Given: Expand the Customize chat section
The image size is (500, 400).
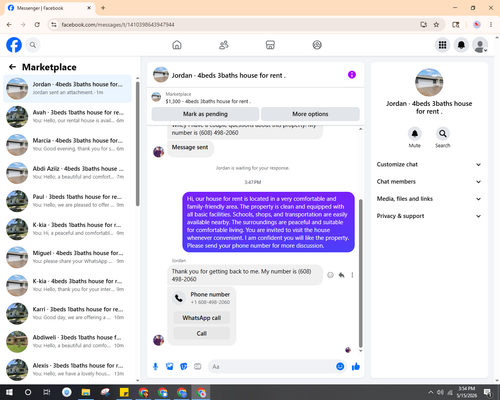Looking at the screenshot, I should [429, 164].
